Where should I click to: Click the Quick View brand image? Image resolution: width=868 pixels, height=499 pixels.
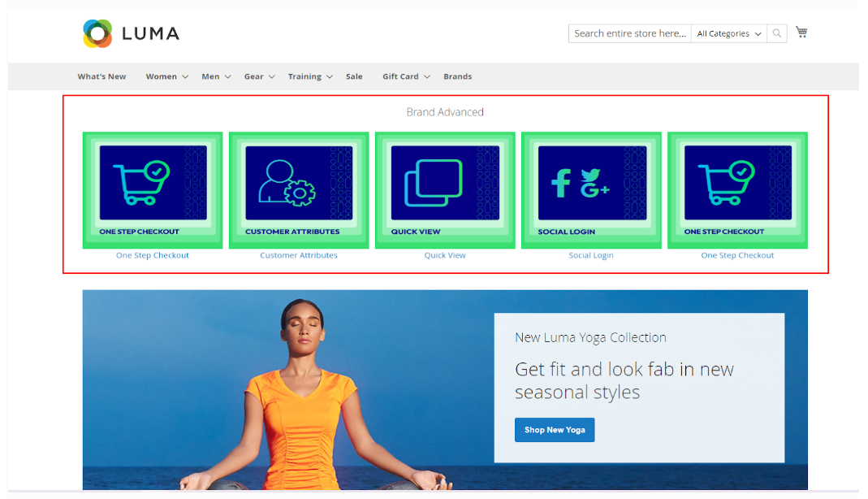pyautogui.click(x=445, y=189)
